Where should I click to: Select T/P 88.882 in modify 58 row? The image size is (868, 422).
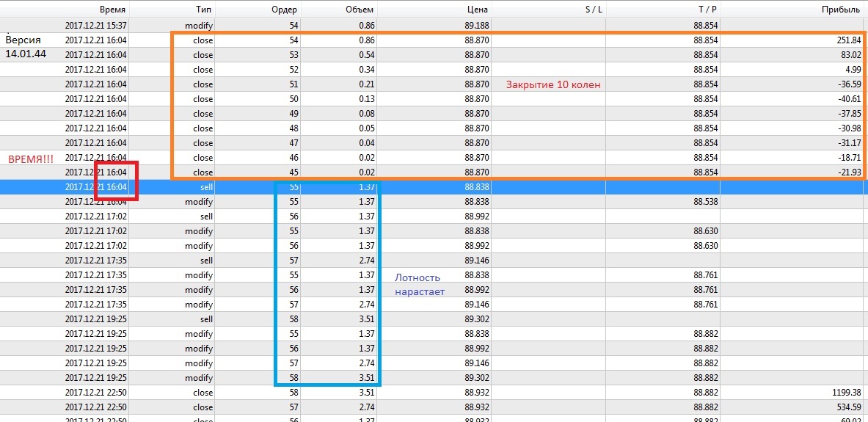706,378
